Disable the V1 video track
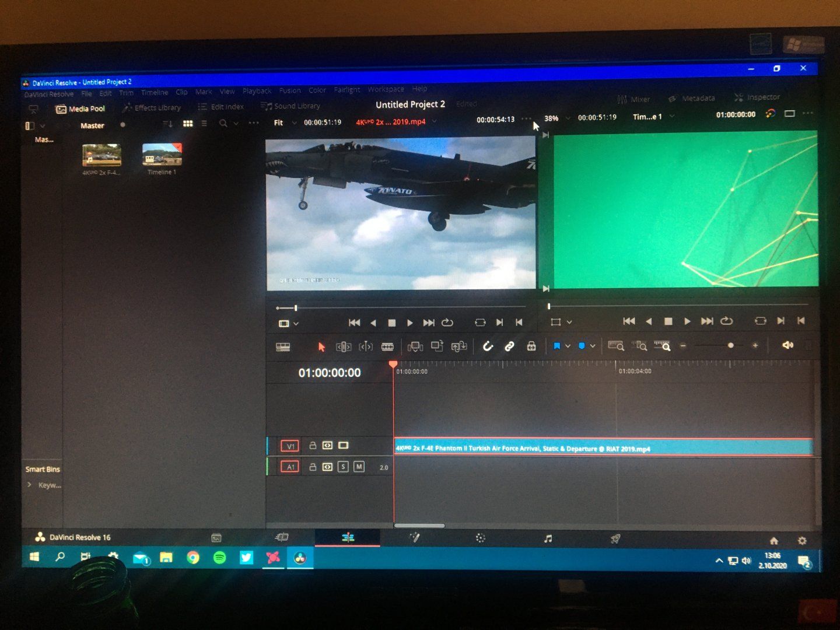840x630 pixels. 344,446
